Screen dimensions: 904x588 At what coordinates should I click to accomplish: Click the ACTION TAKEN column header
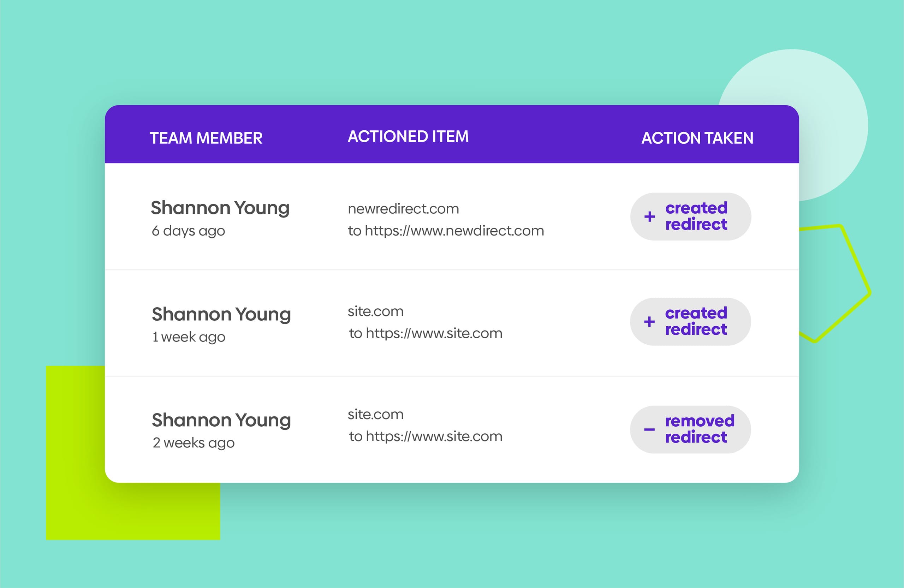[x=697, y=138]
